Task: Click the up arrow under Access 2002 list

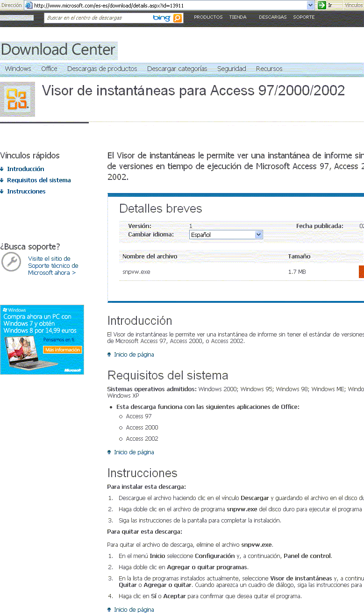Action: [109, 452]
